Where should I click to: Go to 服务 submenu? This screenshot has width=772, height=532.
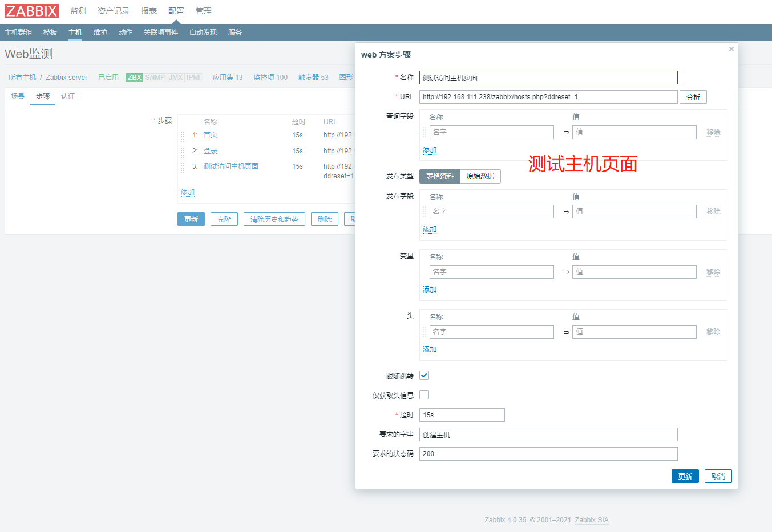pyautogui.click(x=235, y=33)
